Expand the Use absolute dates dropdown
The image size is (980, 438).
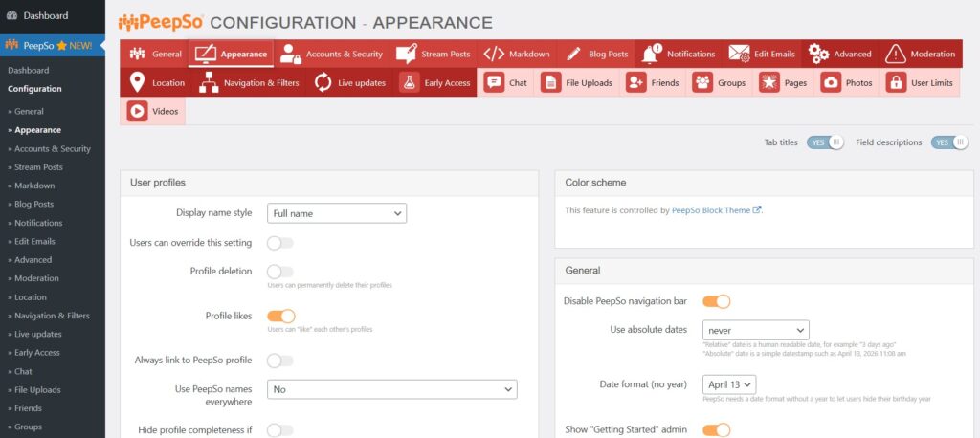click(x=755, y=330)
